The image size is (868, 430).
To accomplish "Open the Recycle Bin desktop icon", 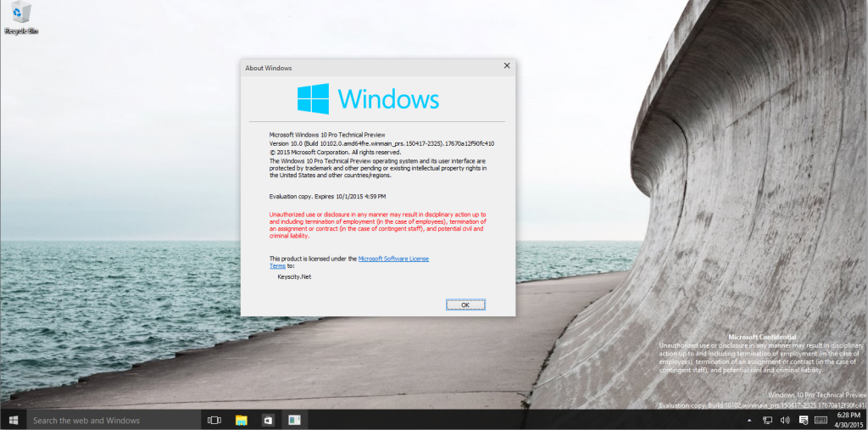I will [21, 18].
